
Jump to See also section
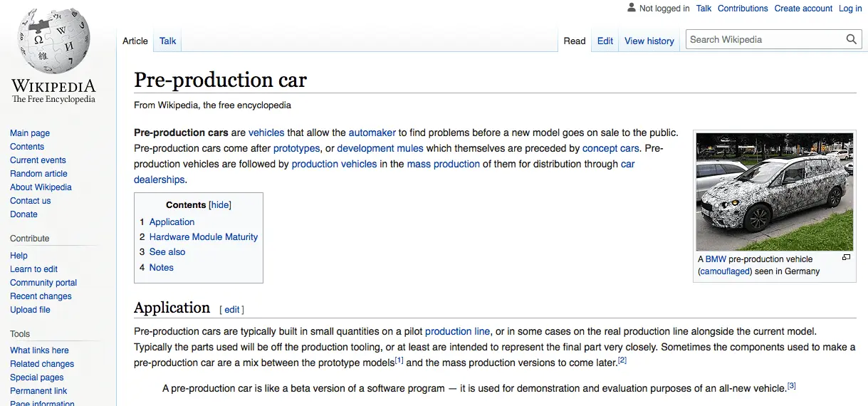tap(167, 252)
